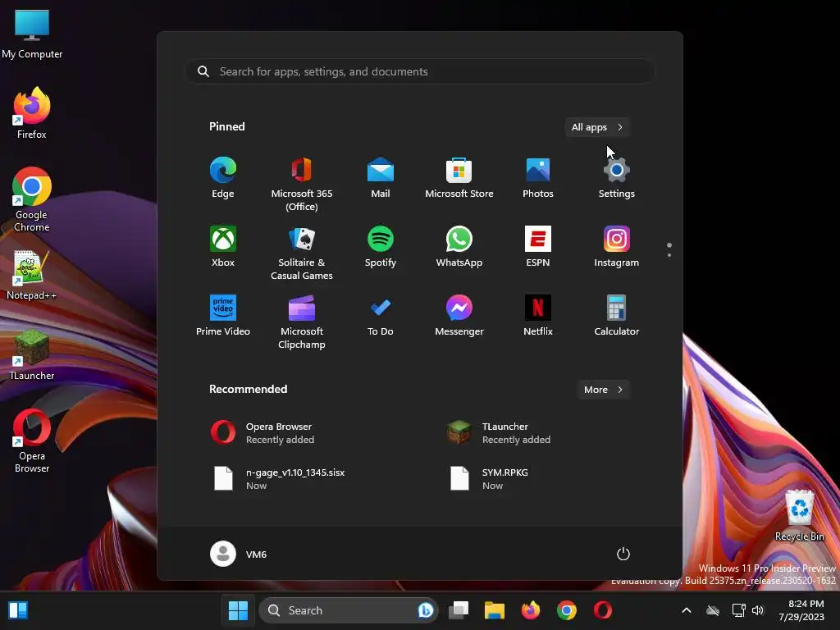Select Opera Browser desktop shortcut

32,441
